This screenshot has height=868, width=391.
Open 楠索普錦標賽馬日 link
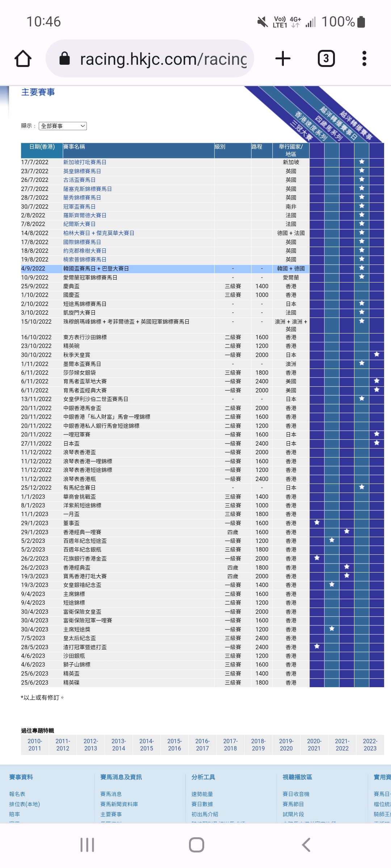coord(85,259)
